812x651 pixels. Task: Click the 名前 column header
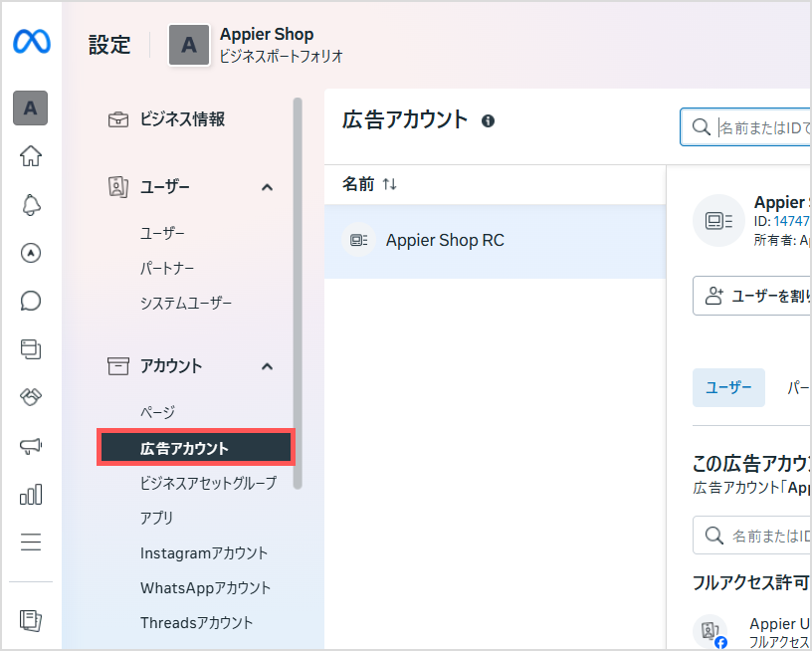[x=358, y=184]
